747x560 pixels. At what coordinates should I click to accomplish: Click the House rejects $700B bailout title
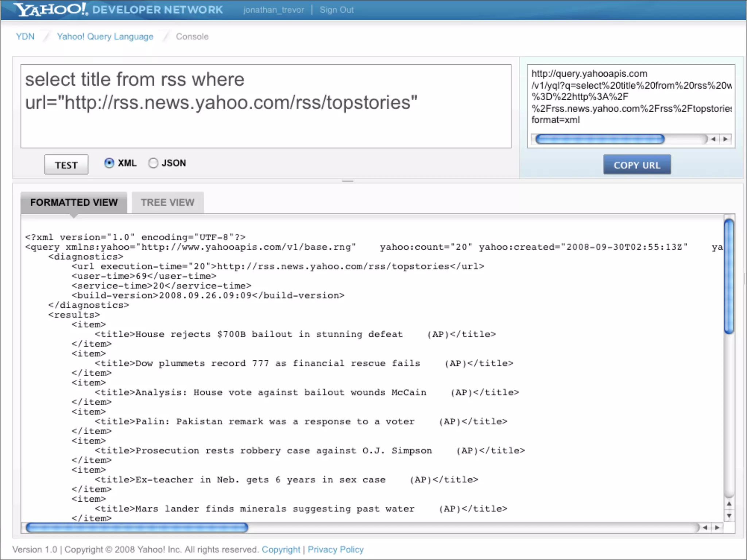[x=295, y=334]
